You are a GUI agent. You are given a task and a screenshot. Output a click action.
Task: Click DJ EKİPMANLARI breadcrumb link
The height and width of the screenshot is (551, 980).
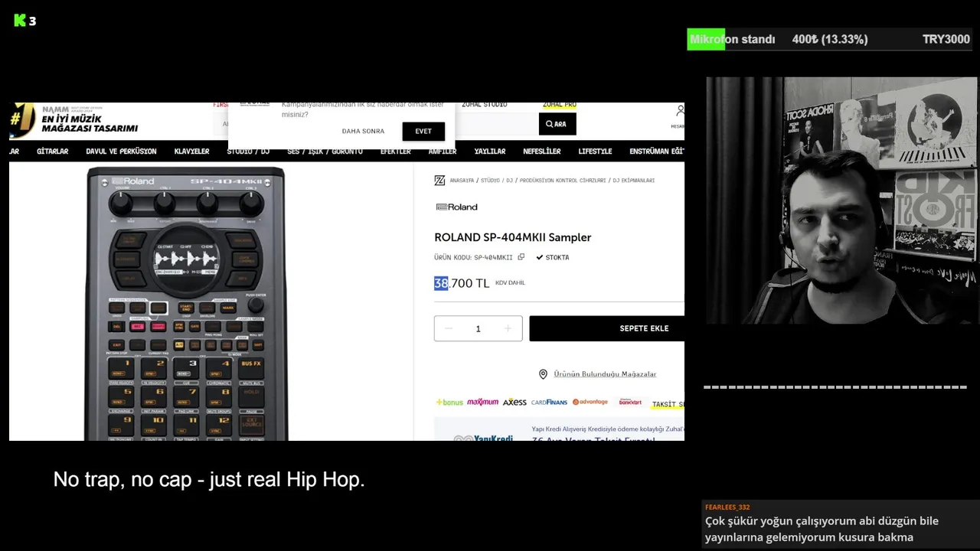point(634,181)
